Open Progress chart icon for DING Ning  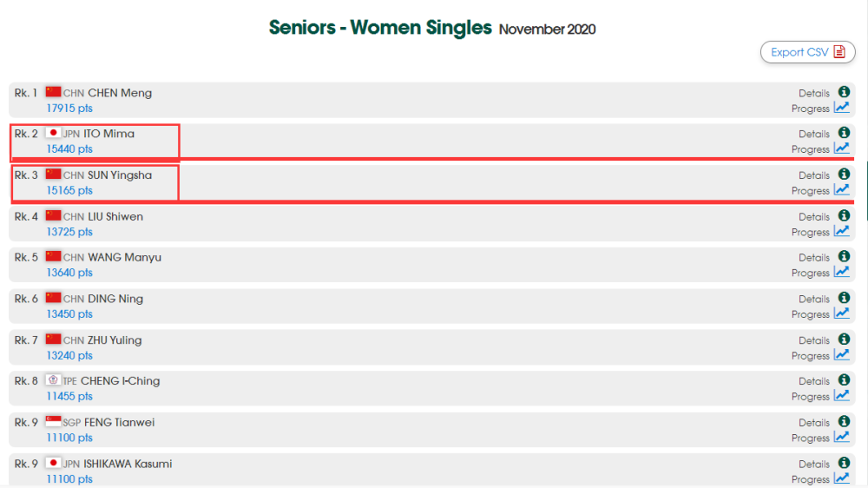coord(842,313)
